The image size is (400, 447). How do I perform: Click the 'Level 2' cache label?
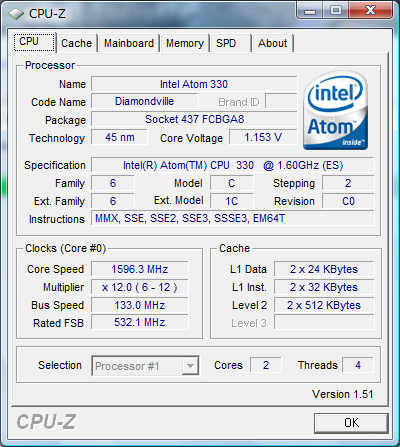point(250,305)
